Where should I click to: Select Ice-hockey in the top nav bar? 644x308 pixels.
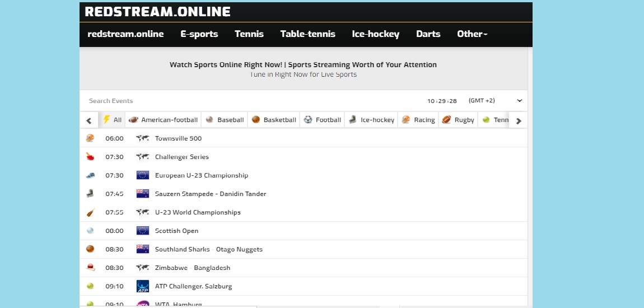(x=375, y=34)
